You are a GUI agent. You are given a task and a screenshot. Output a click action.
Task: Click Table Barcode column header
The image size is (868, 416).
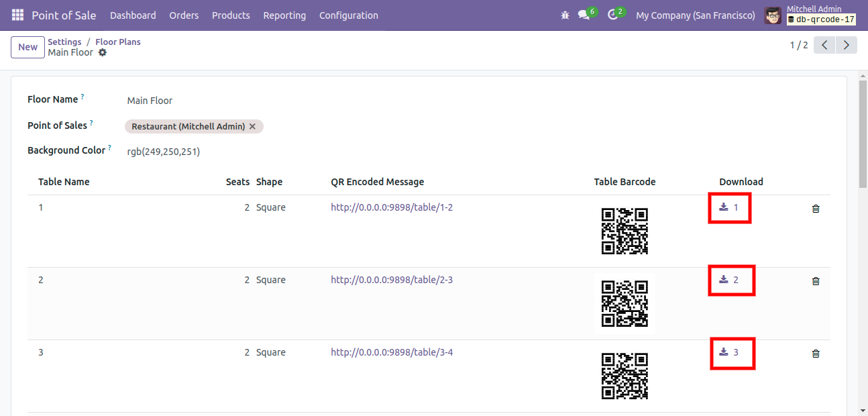point(625,182)
